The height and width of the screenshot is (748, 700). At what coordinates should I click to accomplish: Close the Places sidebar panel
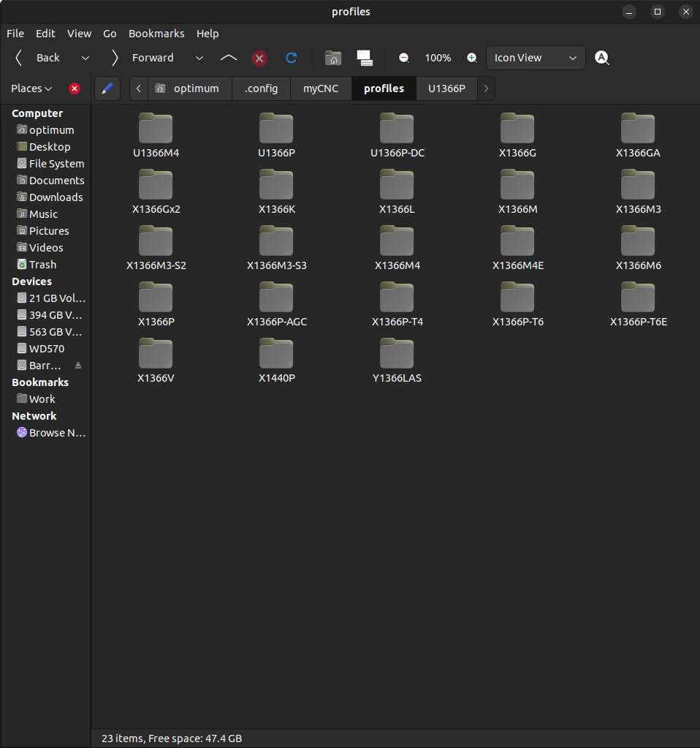75,88
